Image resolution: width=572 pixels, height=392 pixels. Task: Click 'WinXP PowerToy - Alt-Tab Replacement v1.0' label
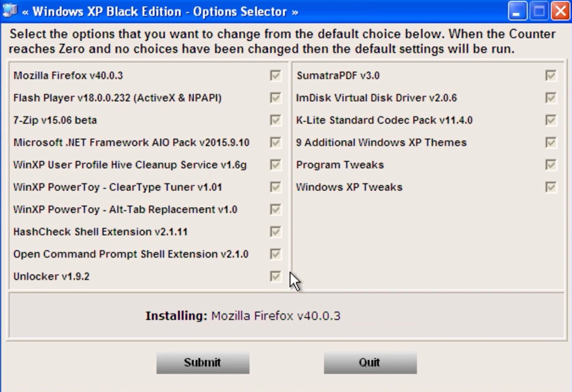click(125, 210)
